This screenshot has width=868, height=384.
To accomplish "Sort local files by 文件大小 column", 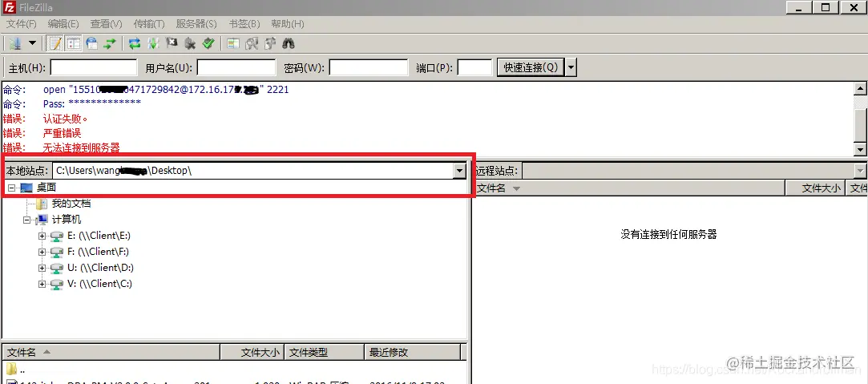I will click(252, 352).
